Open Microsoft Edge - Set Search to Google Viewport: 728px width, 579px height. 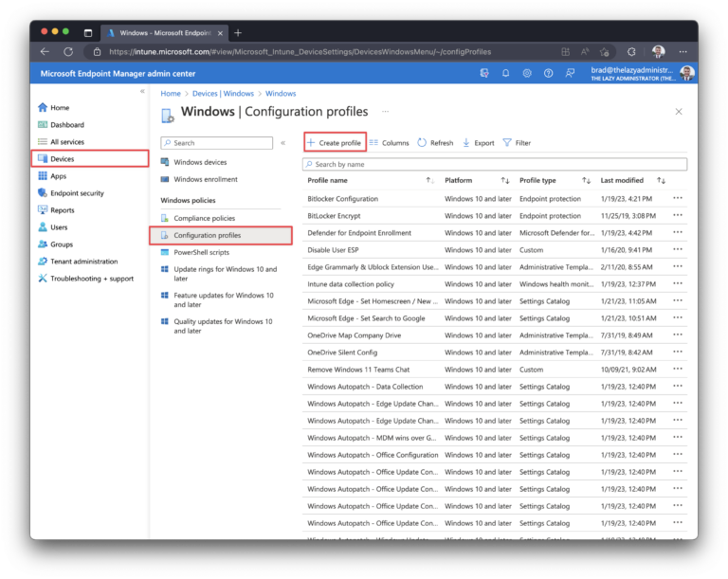[366, 318]
